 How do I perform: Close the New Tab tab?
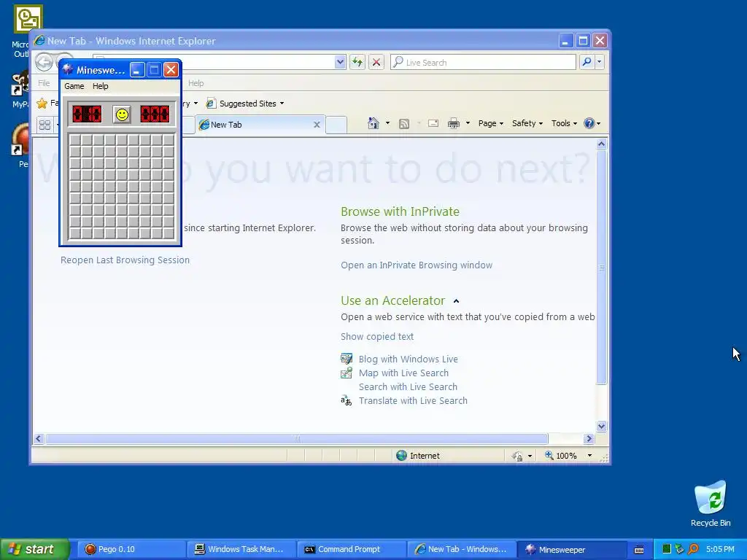click(317, 125)
